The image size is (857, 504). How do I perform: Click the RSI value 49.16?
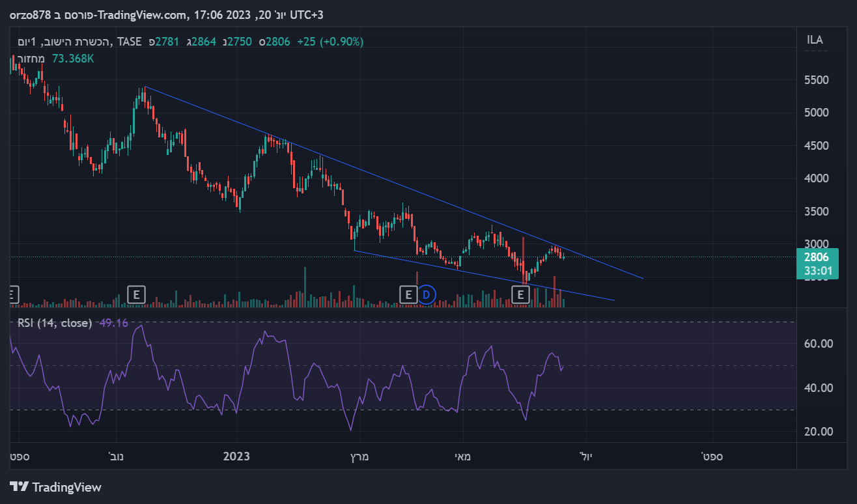coord(113,322)
